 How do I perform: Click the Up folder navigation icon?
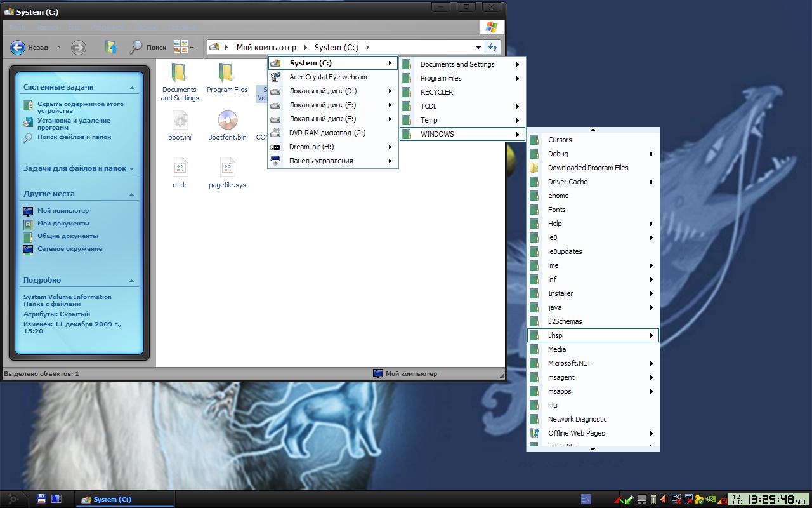[x=111, y=47]
